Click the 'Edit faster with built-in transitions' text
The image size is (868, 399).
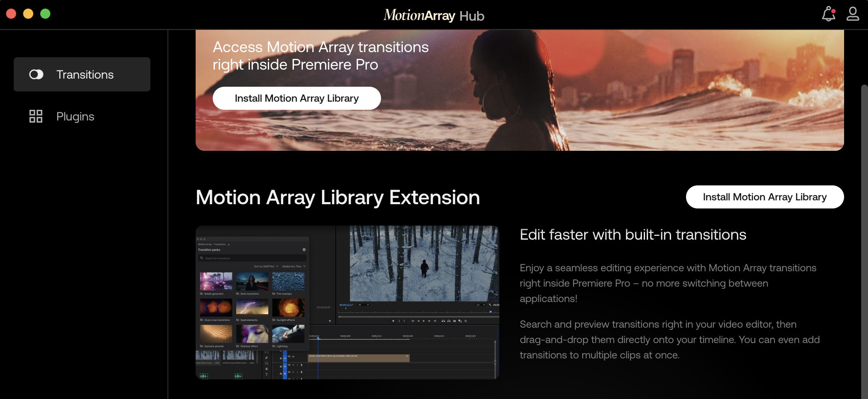tap(633, 235)
